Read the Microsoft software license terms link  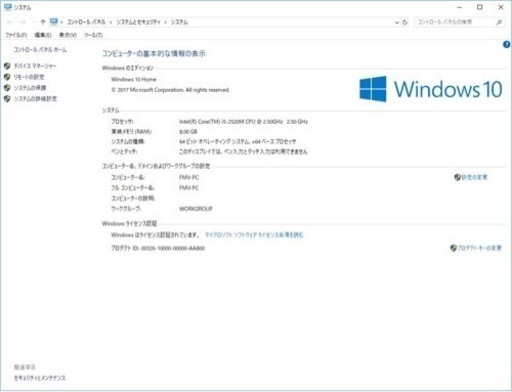pyautogui.click(x=254, y=235)
